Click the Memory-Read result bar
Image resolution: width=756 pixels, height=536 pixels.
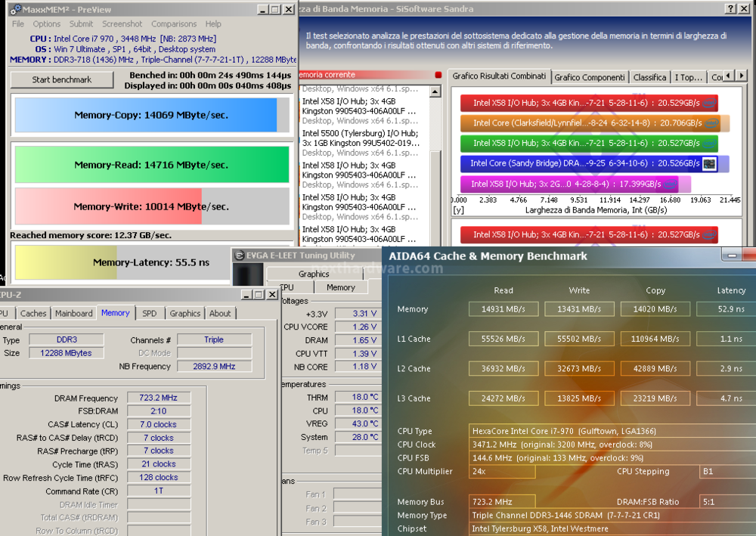[152, 165]
